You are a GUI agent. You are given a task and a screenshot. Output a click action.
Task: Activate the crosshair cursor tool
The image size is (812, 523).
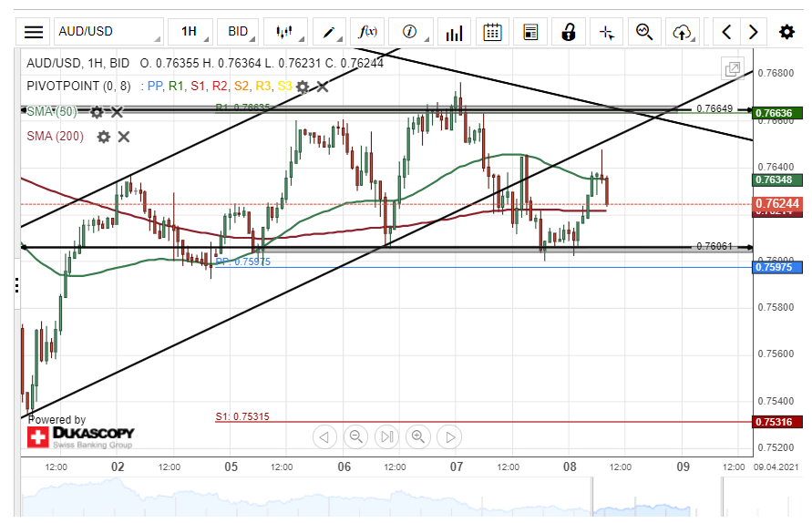606,32
